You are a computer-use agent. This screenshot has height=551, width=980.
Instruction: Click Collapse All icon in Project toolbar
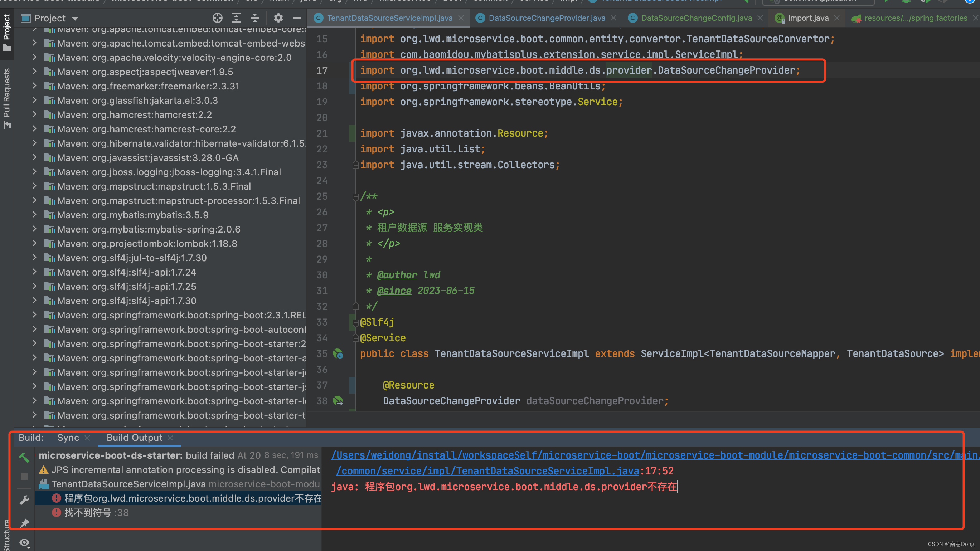pos(255,18)
